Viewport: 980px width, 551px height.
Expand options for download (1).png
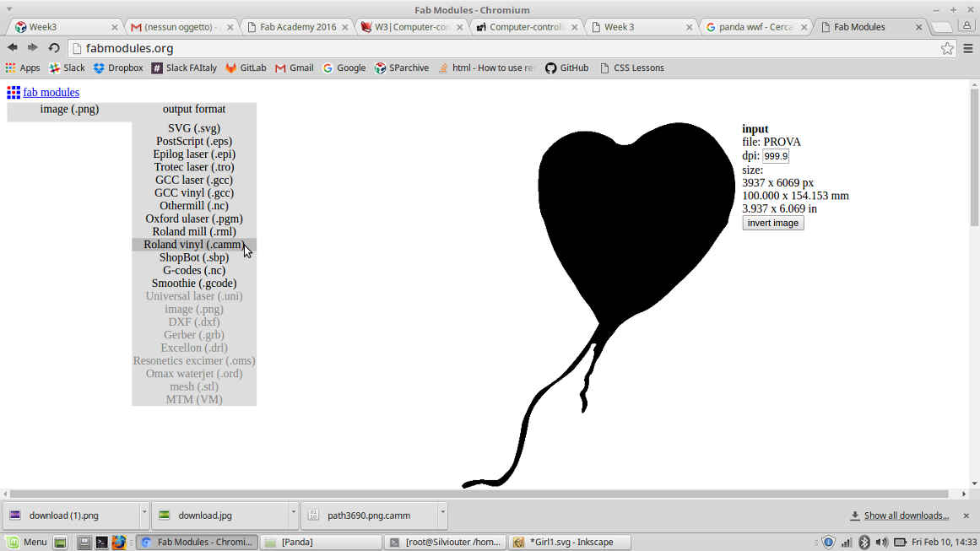click(x=143, y=511)
